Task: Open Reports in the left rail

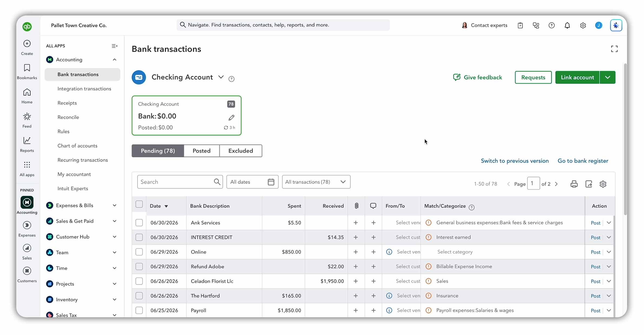Action: coord(27,140)
